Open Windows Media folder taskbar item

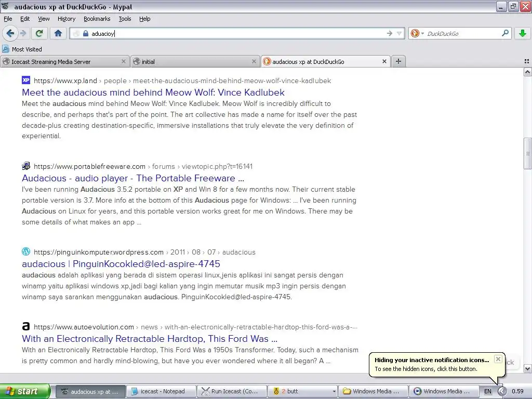(373, 391)
